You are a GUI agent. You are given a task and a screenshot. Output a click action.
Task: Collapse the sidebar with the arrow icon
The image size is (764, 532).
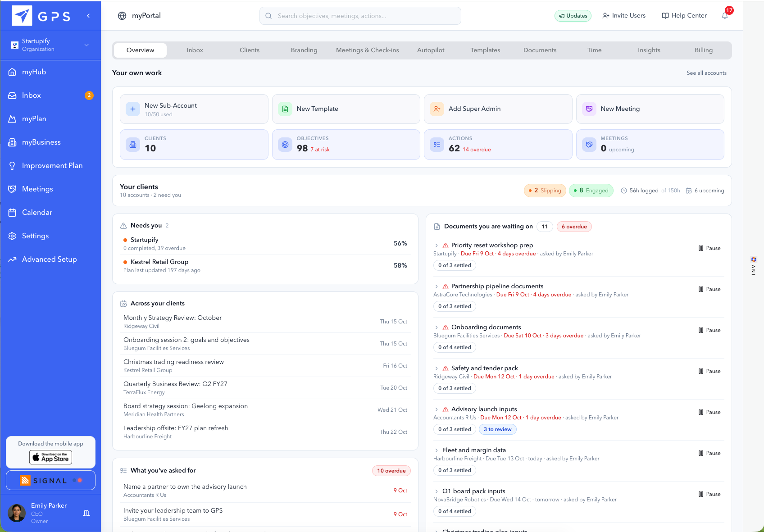click(88, 16)
